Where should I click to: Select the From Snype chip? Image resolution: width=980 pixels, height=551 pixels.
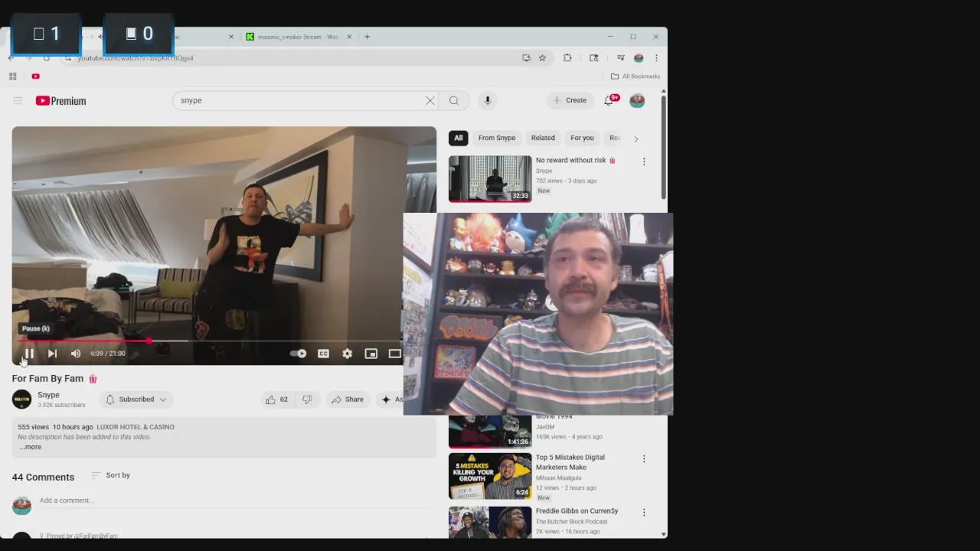coord(497,138)
